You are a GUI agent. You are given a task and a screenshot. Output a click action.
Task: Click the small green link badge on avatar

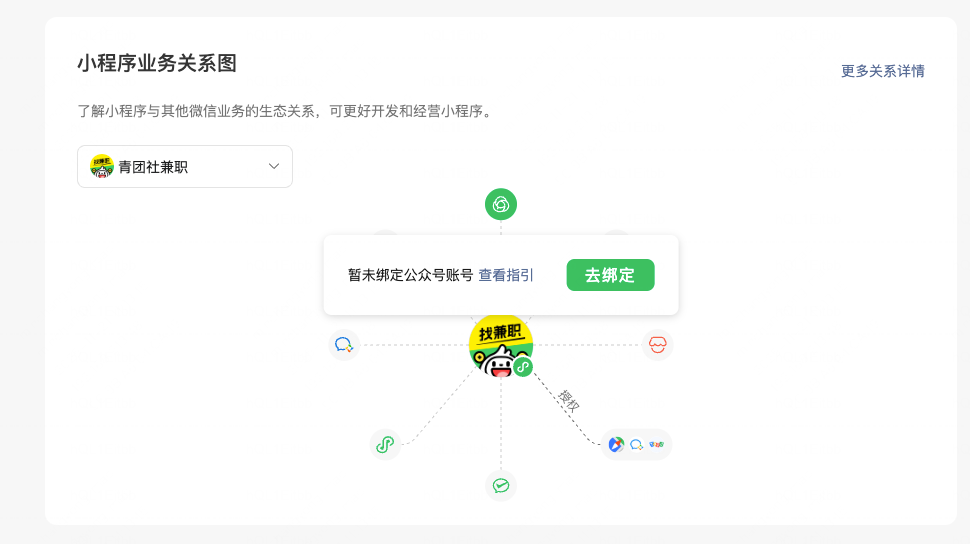[x=523, y=367]
